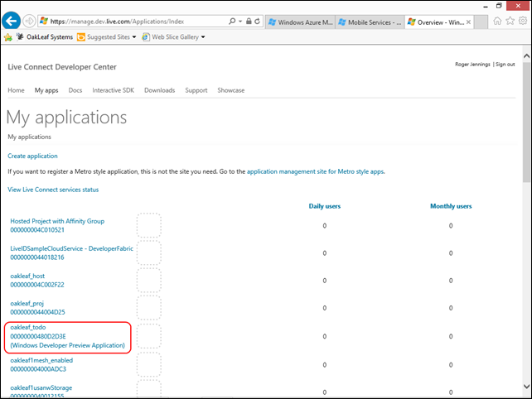Click the page scrollbar down arrow

pyautogui.click(x=526, y=386)
